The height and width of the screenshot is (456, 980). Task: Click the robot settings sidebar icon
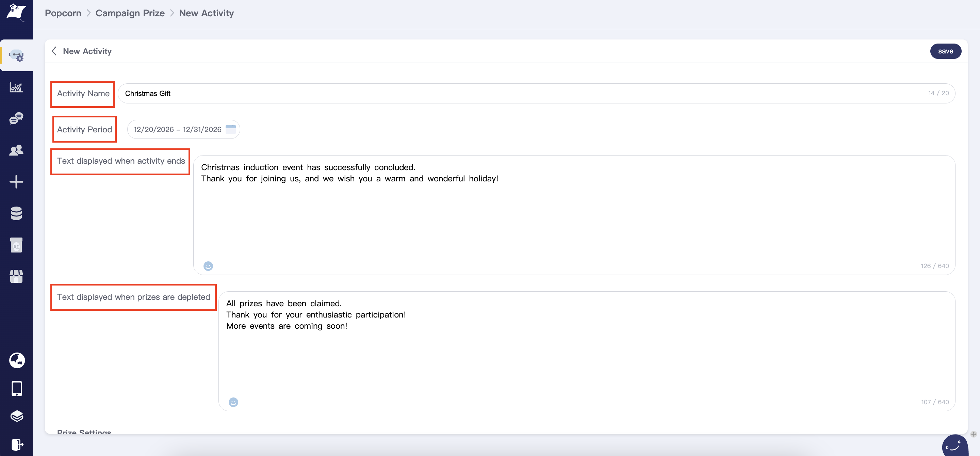(x=16, y=56)
